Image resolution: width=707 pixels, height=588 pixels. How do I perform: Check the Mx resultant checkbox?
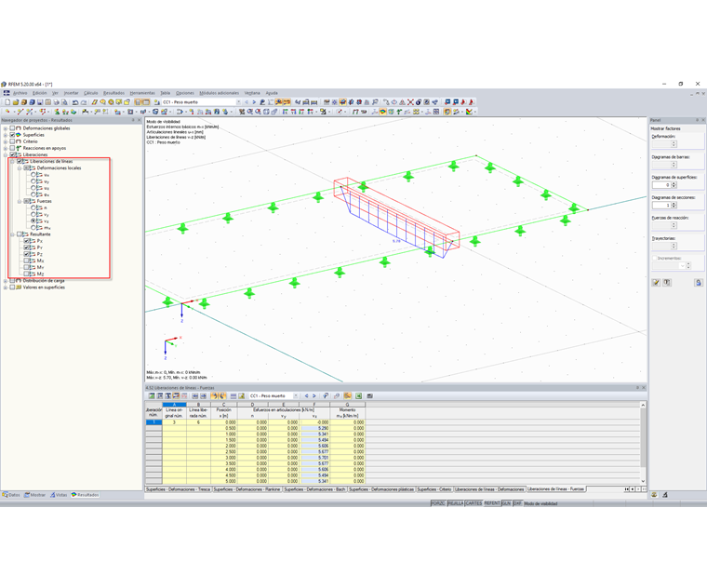click(26, 261)
